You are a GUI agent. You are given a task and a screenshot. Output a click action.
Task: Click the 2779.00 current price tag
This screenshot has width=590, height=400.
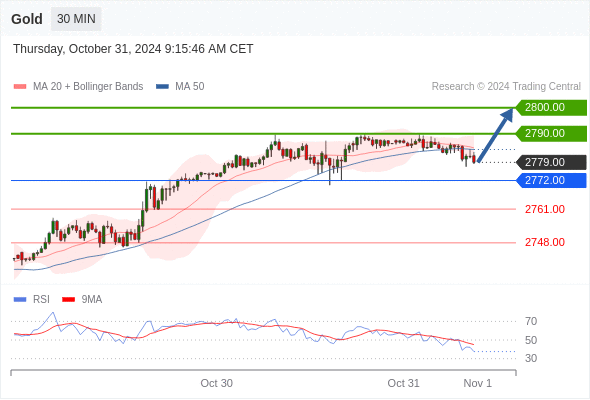click(551, 163)
